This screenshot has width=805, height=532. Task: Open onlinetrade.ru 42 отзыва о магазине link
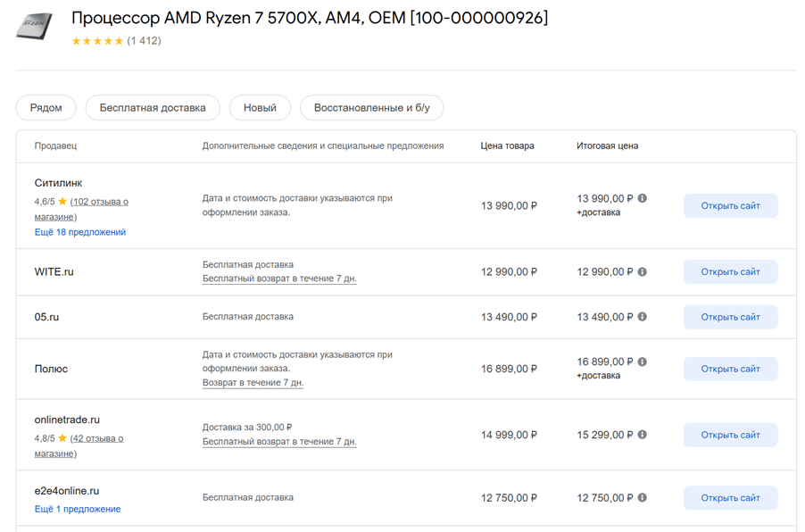coord(96,438)
